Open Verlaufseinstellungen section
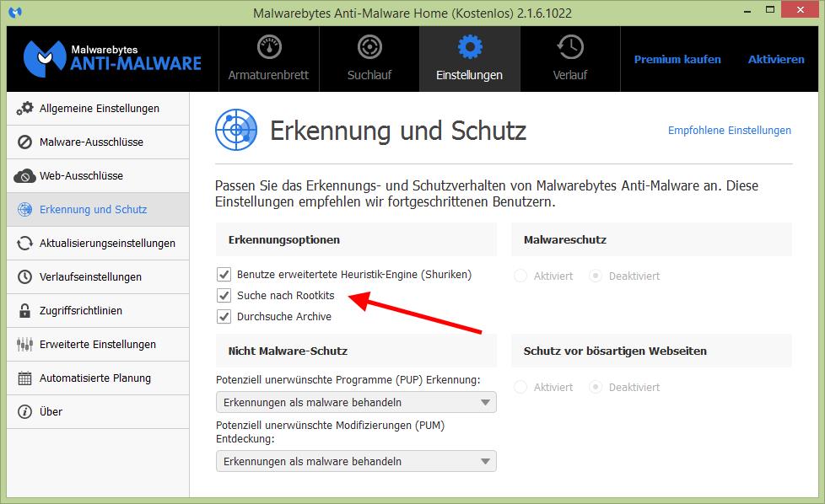 pos(98,276)
